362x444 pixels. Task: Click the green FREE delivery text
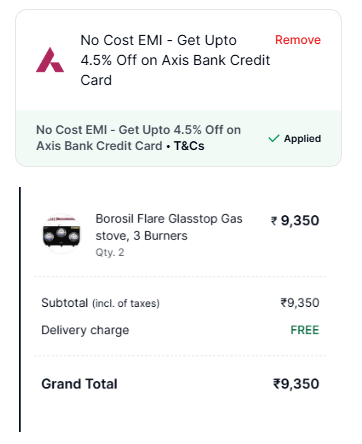[x=305, y=330]
